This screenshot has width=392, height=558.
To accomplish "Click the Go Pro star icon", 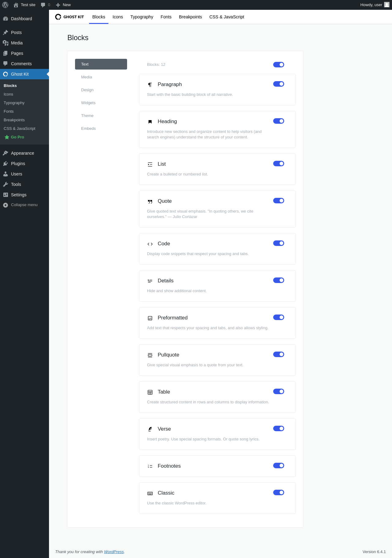I will coord(7,137).
